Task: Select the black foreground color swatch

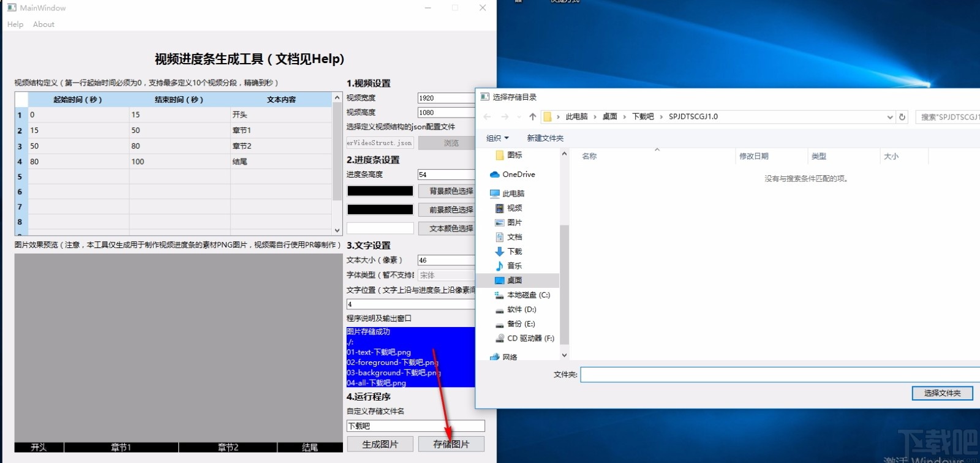Action: pos(380,209)
